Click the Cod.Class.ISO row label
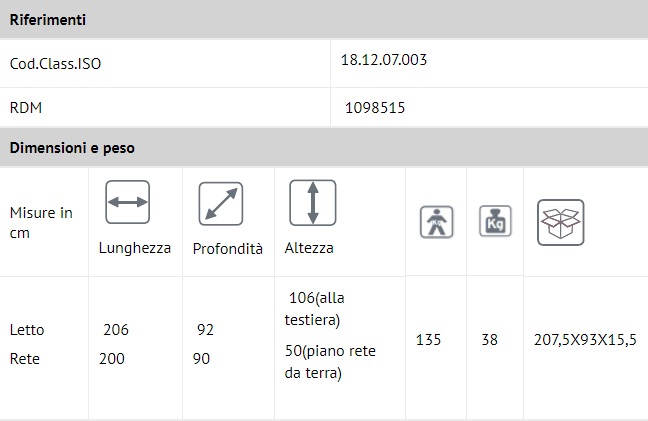648x421 pixels. tap(56, 64)
